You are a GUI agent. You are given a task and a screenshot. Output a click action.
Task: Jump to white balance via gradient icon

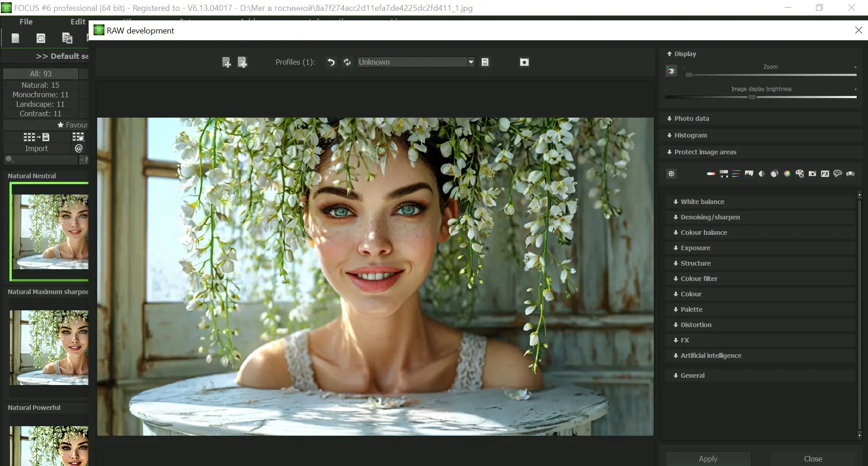[711, 174]
